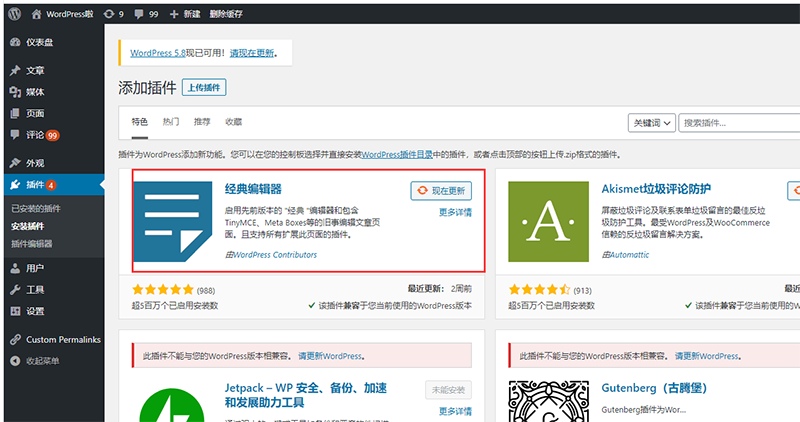Screen dimensions: 800x422
Task: Open 更多详情 for Jetpack
Action: 455,411
